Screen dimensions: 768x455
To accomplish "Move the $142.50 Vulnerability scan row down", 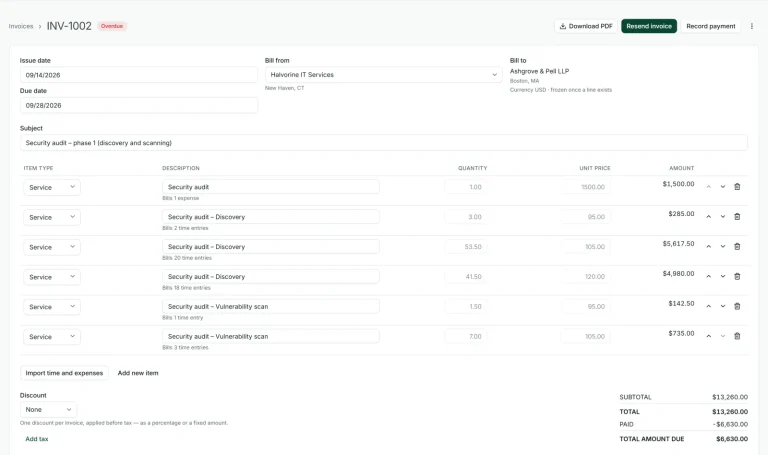I will pos(723,306).
